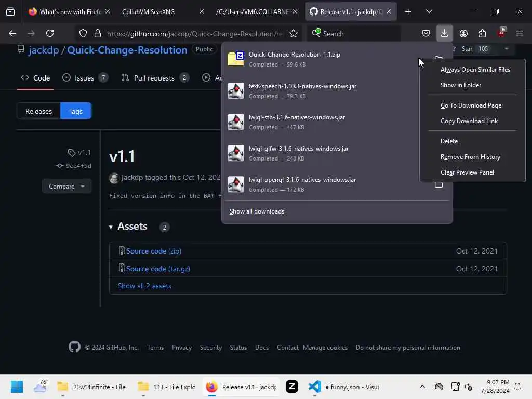
Task: Switch to the Issues tab
Action: 85,78
